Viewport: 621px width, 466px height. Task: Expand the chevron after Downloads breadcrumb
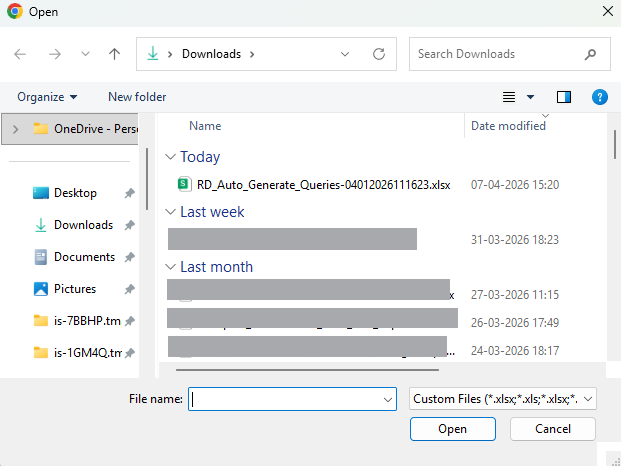click(252, 54)
